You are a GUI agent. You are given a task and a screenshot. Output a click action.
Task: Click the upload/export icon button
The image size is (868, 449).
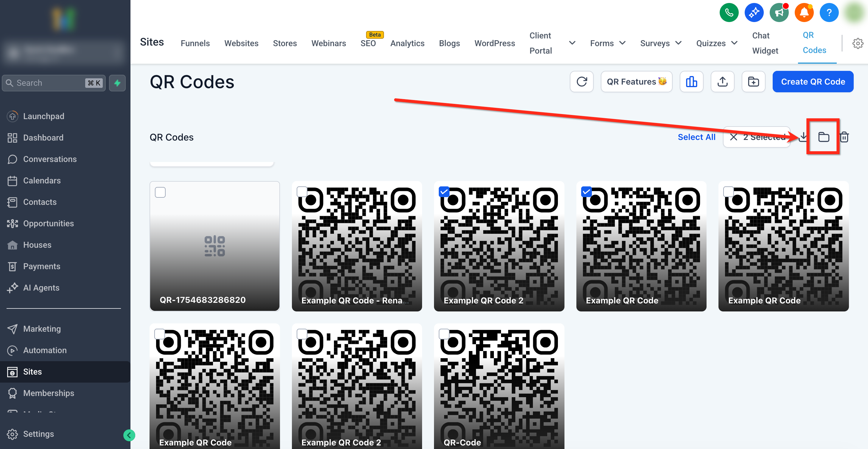pos(722,82)
